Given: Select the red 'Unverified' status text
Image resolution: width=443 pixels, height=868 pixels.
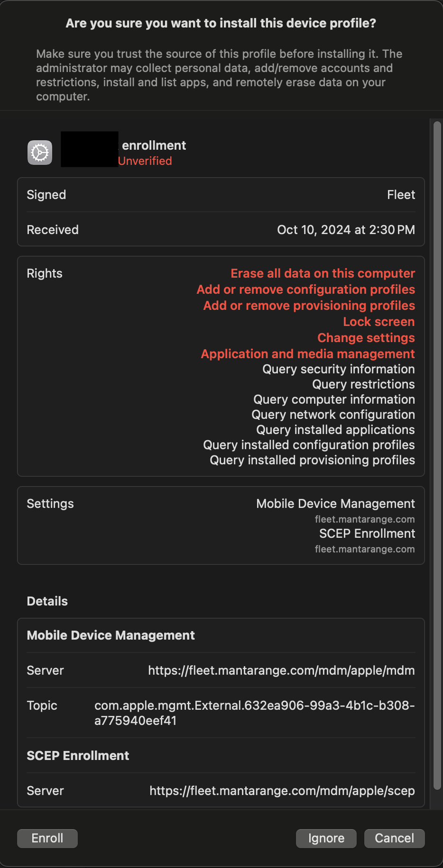Looking at the screenshot, I should 145,161.
